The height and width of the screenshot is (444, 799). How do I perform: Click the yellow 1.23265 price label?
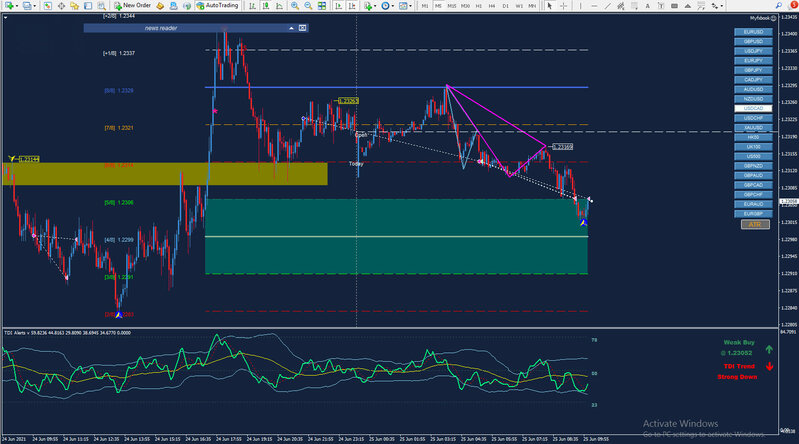coord(349,101)
